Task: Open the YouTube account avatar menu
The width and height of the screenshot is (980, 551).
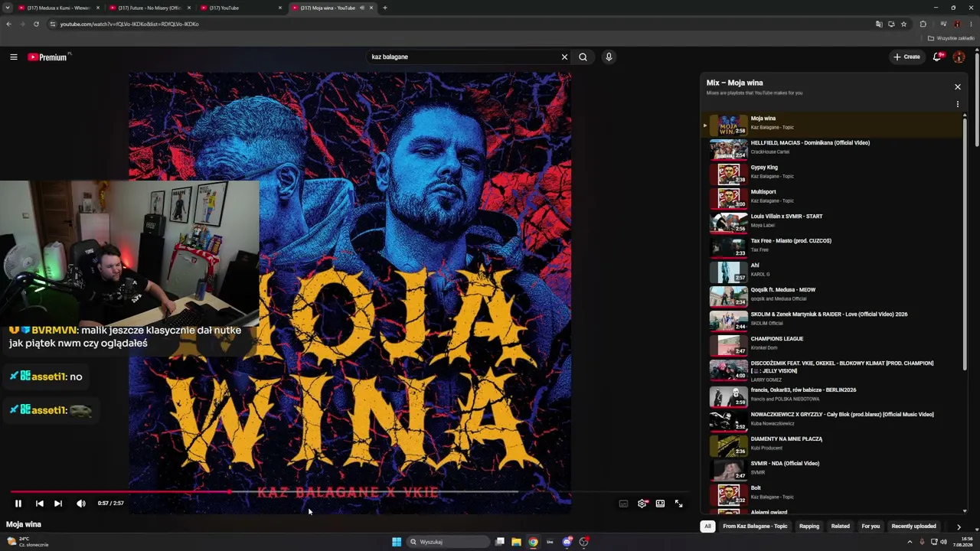Action: click(959, 57)
